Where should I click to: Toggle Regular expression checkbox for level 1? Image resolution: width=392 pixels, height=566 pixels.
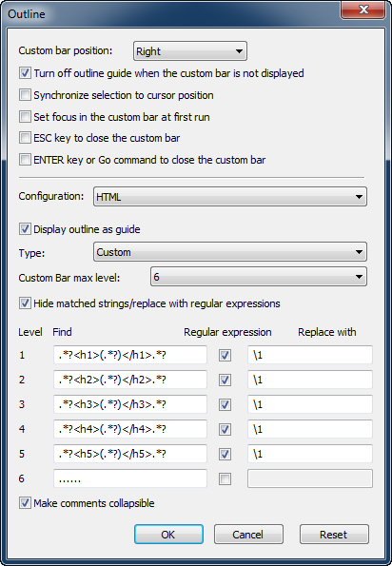225,356
